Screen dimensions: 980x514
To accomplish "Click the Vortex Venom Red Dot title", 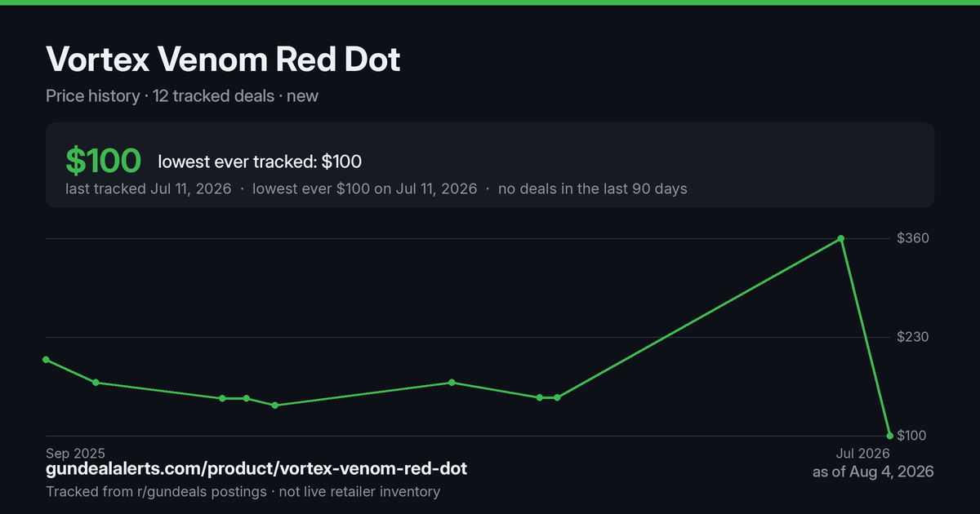I will coord(223,60).
